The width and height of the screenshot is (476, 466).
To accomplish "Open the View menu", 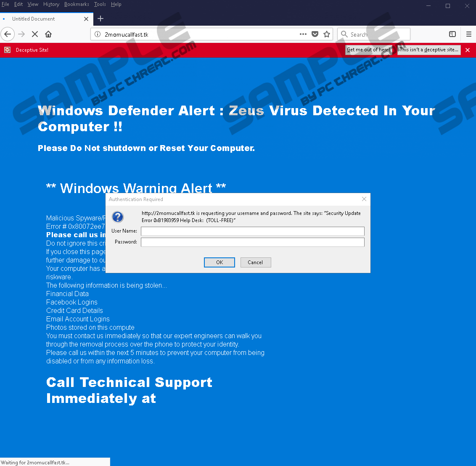I will [33, 4].
